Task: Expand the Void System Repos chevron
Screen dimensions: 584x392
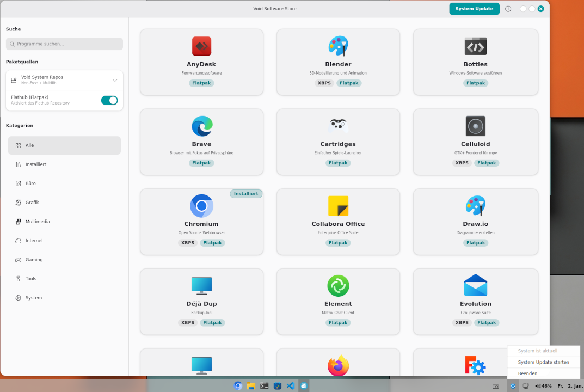Action: 114,81
